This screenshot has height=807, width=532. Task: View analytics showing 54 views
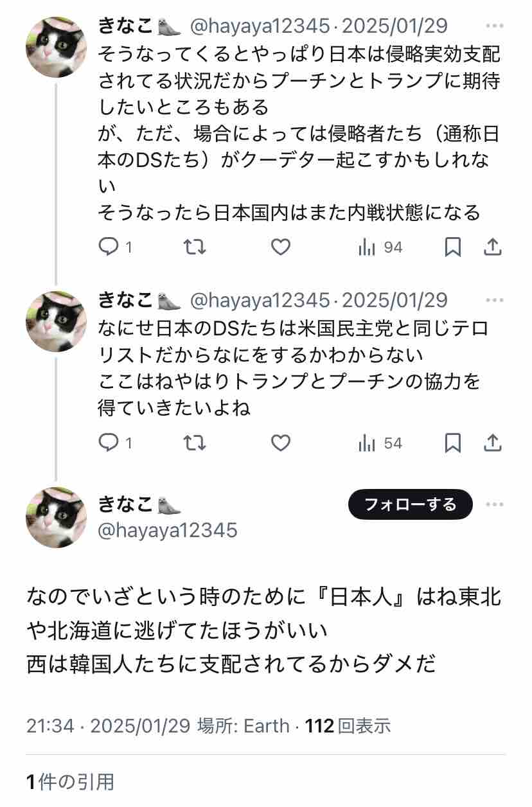[x=380, y=443]
